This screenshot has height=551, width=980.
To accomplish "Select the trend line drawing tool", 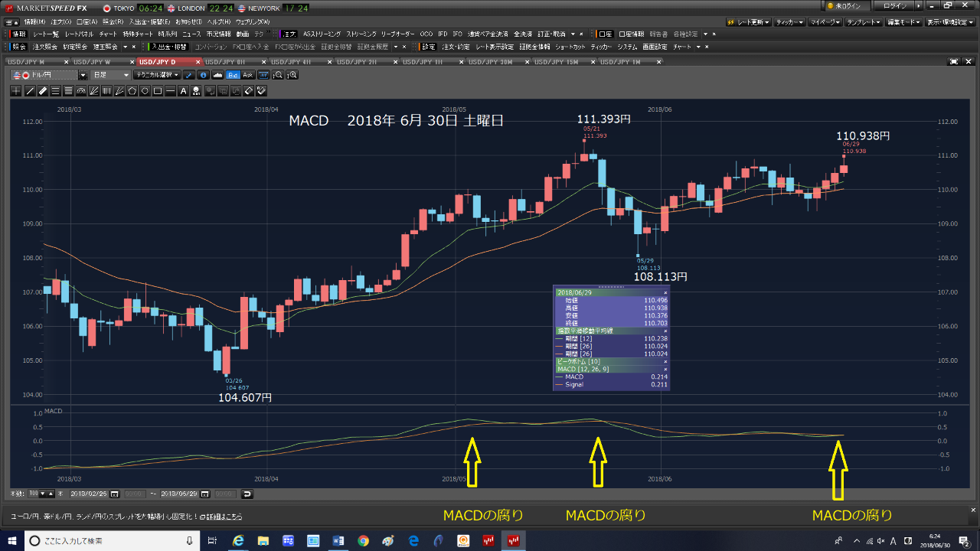I will click(x=30, y=91).
